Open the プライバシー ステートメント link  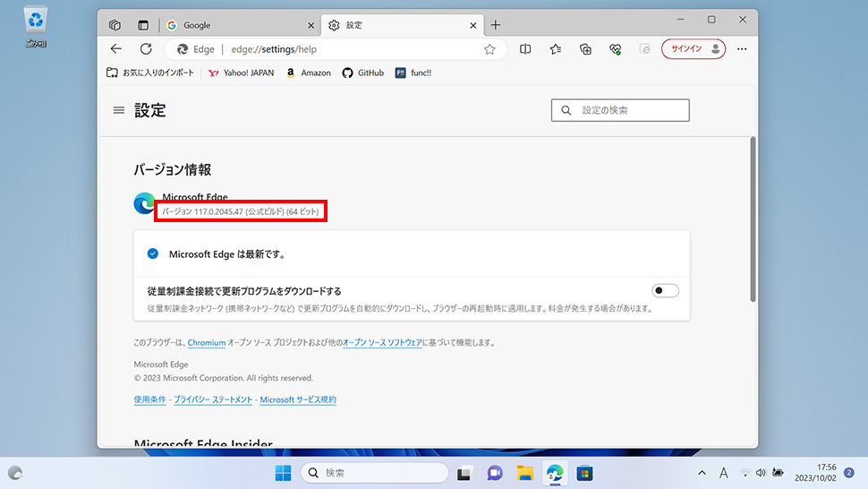coord(213,399)
